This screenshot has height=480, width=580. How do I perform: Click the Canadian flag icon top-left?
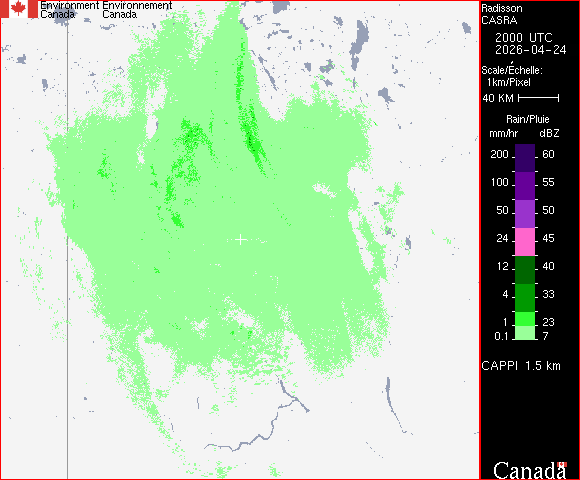click(x=19, y=9)
